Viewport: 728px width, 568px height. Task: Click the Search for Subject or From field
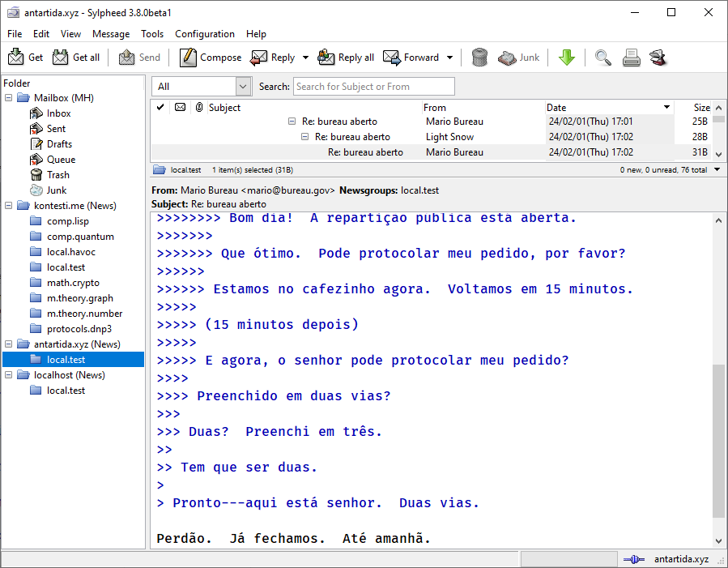point(373,87)
